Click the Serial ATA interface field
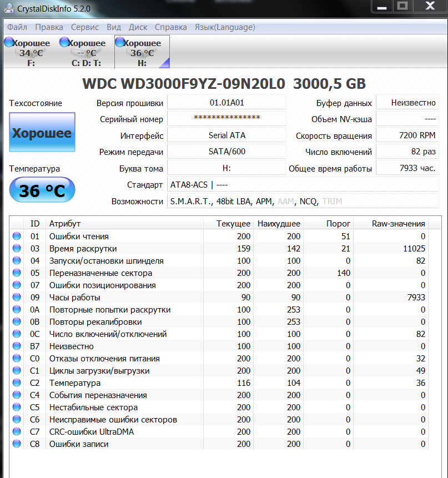This screenshot has height=478, width=448. [x=226, y=135]
